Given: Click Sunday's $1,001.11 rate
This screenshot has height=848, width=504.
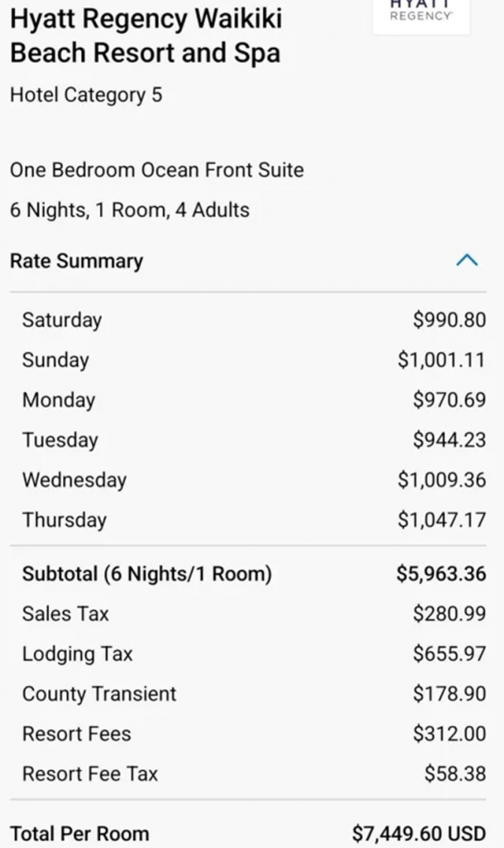Looking at the screenshot, I should point(441,360).
